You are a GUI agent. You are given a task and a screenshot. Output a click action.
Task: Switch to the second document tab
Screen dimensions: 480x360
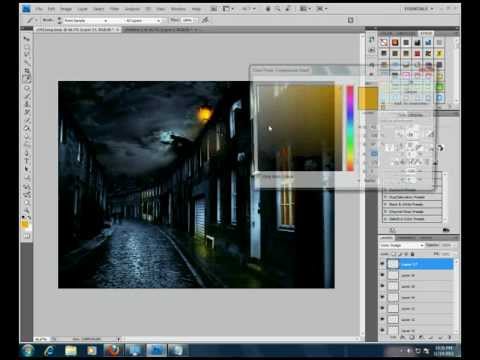162,30
